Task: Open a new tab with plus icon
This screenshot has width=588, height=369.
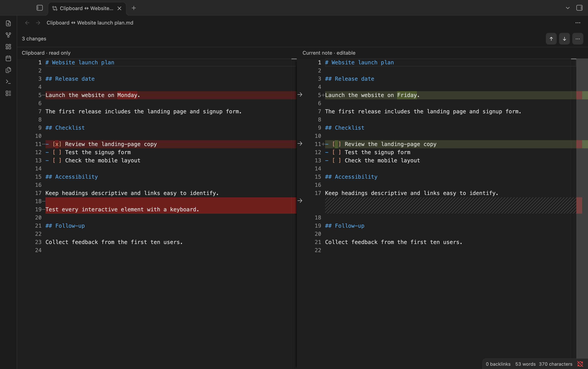Action: [x=134, y=8]
